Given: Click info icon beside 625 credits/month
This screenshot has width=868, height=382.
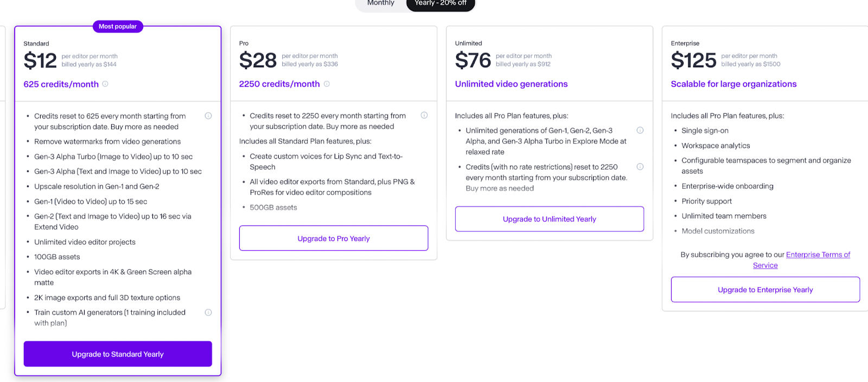Looking at the screenshot, I should 105,84.
